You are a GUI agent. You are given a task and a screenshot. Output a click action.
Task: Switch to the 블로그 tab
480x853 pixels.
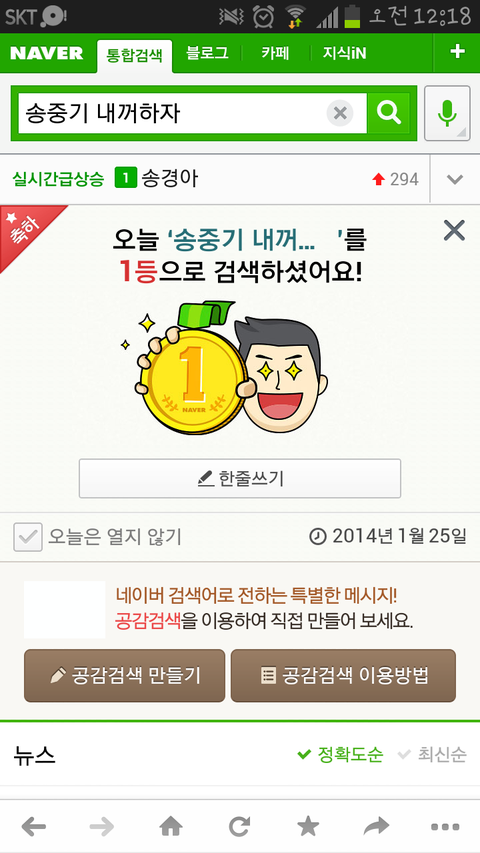tap(207, 53)
